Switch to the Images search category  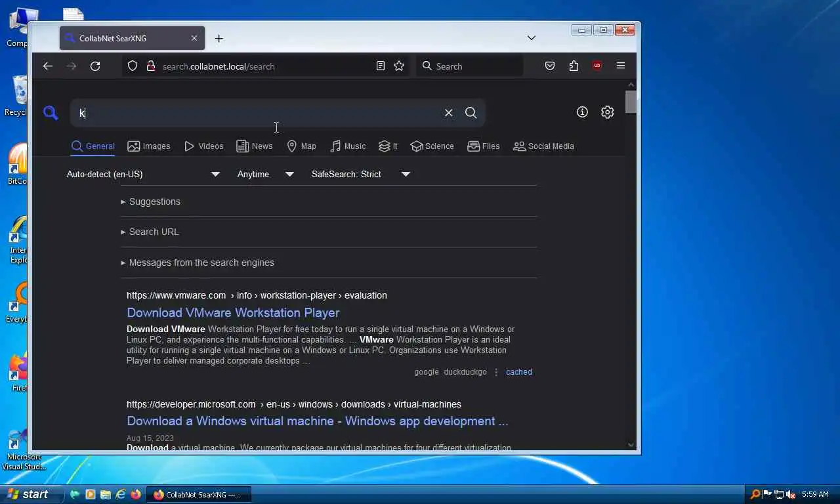pos(149,146)
